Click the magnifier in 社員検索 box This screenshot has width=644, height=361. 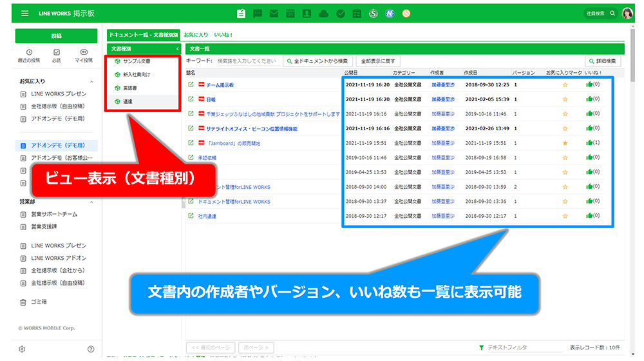(612, 14)
